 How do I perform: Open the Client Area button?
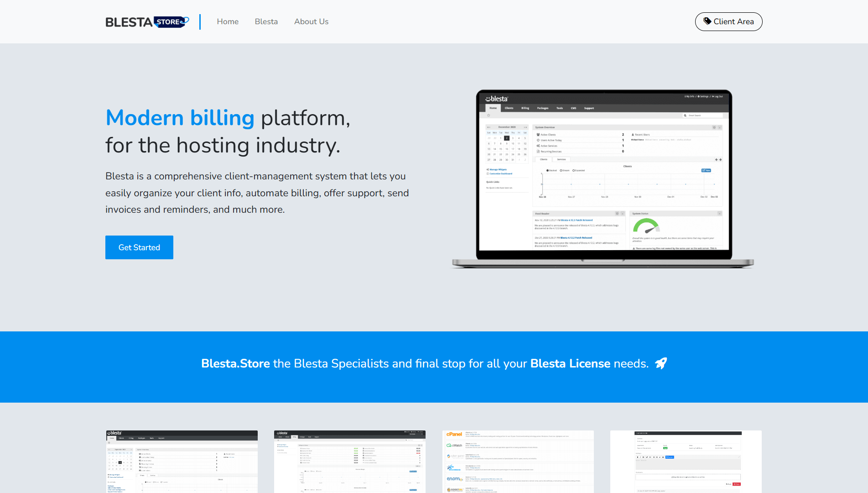(x=728, y=21)
